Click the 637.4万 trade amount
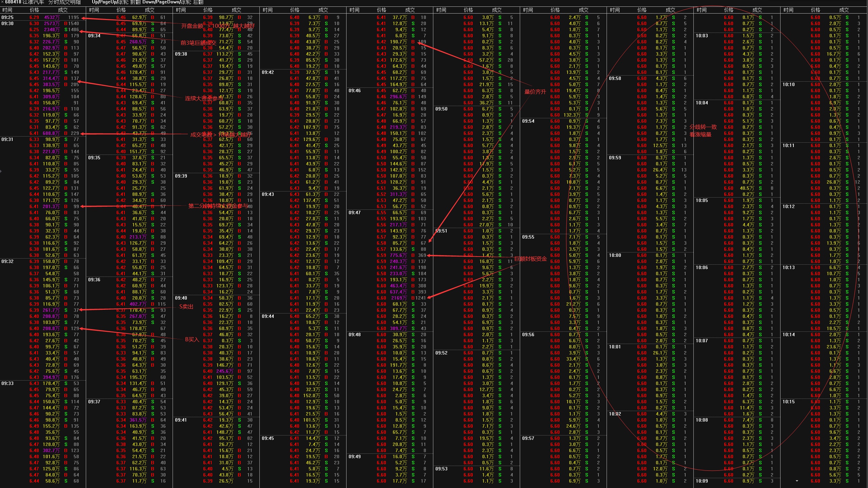 (x=398, y=292)
